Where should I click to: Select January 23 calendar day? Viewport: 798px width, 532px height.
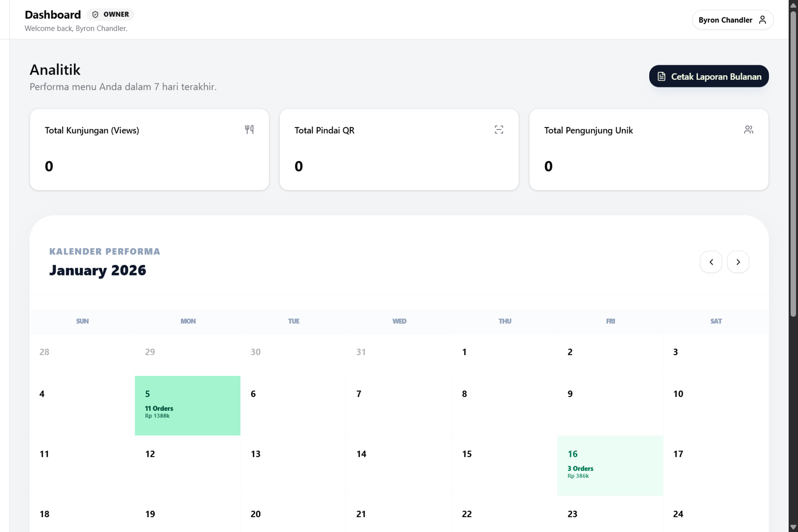[610, 515]
